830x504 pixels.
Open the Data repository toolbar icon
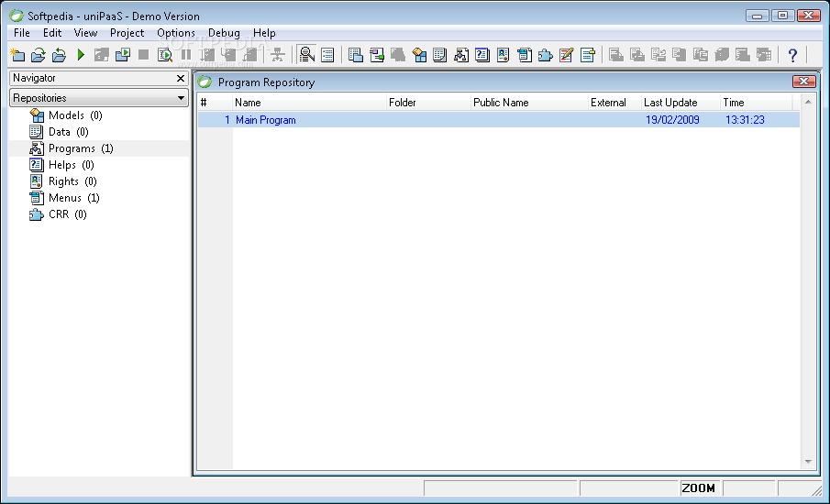(440, 54)
